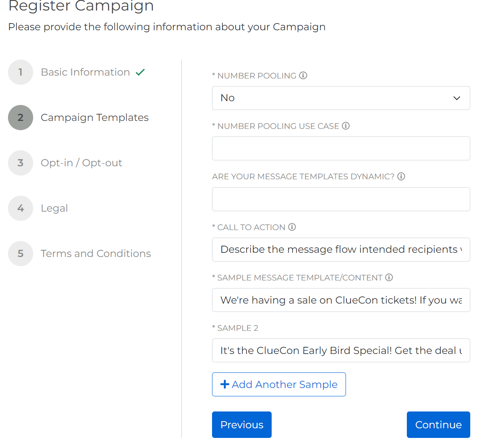The image size is (482, 448).
Task: Click the green Basic Information checkmark
Action: tap(140, 72)
